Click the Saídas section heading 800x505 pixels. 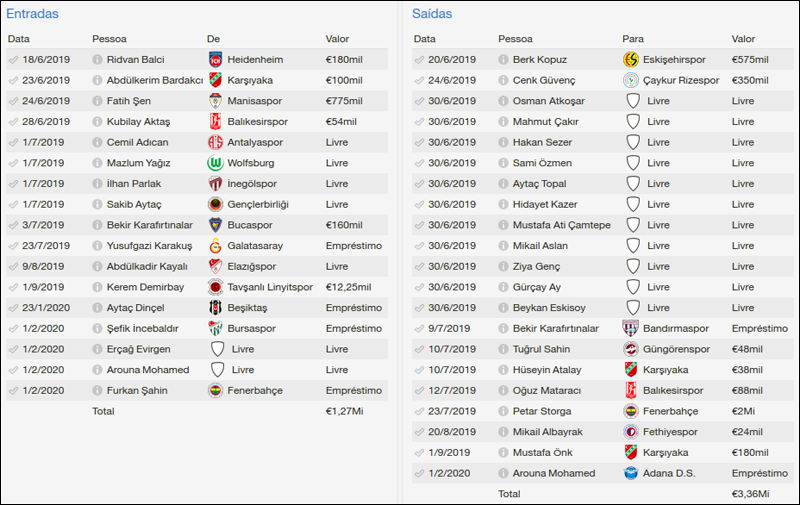pyautogui.click(x=432, y=14)
